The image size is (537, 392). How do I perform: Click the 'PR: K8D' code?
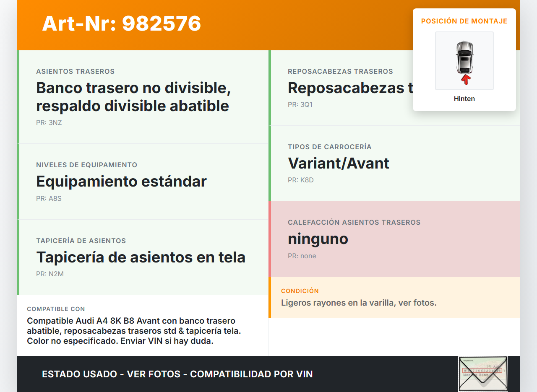pos(301,180)
